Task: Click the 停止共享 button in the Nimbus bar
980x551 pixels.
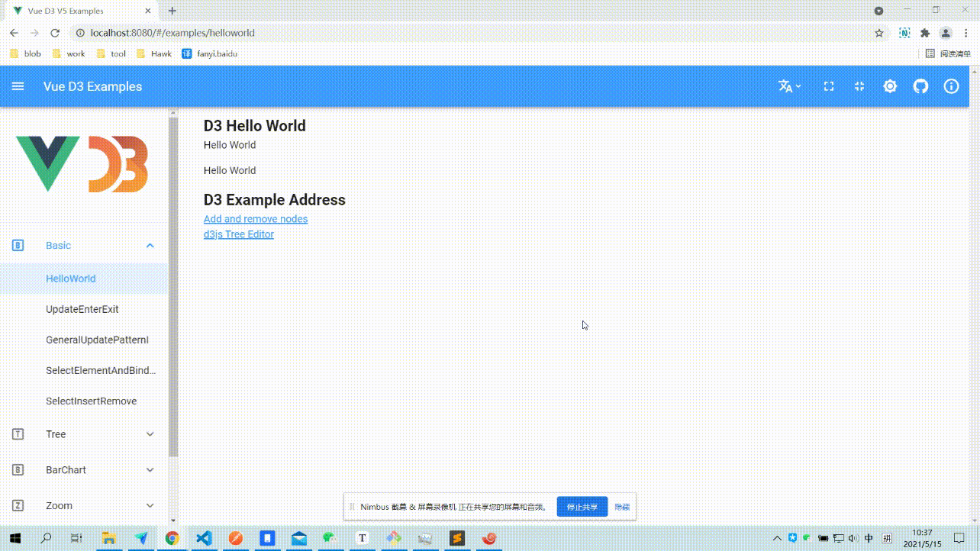Action: 582,506
